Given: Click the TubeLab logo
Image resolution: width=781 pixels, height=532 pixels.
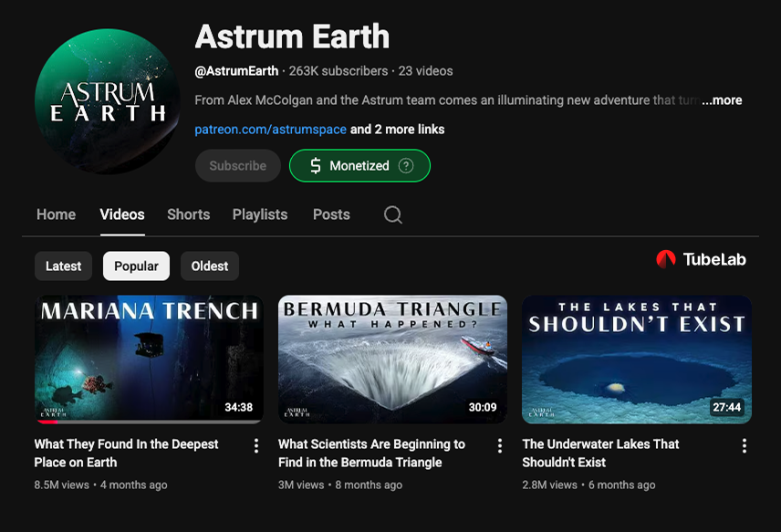Looking at the screenshot, I should 701,259.
